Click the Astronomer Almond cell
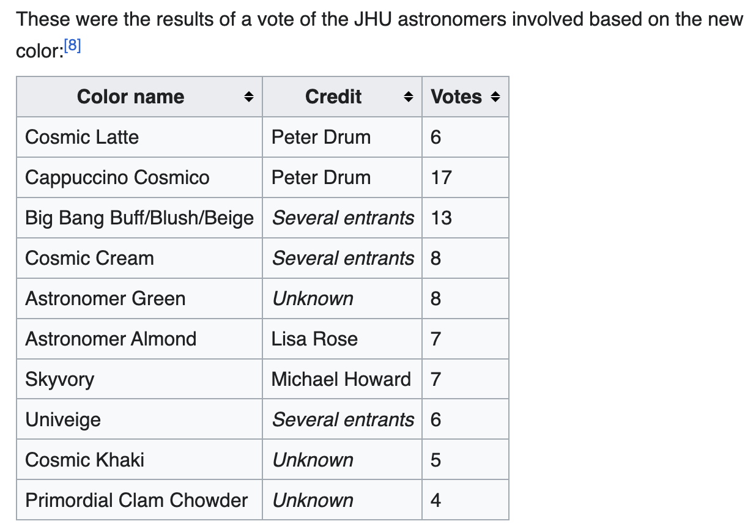The height and width of the screenshot is (532, 756). (x=111, y=339)
